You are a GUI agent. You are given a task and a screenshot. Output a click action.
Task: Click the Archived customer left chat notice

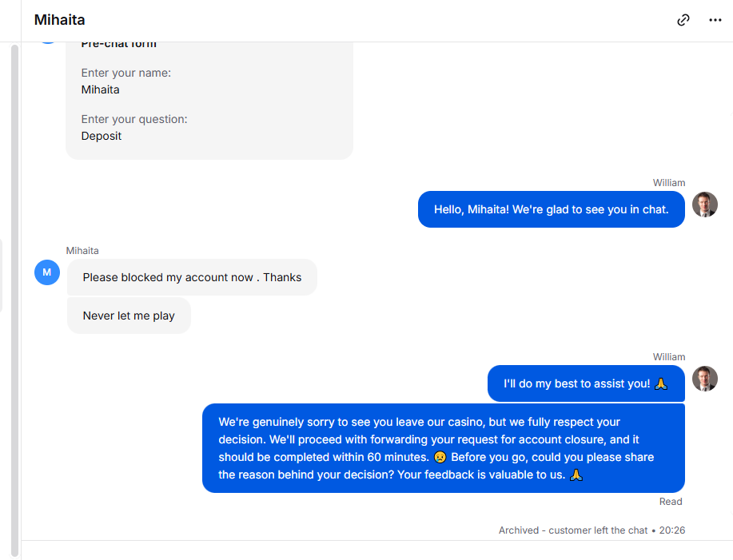(592, 530)
